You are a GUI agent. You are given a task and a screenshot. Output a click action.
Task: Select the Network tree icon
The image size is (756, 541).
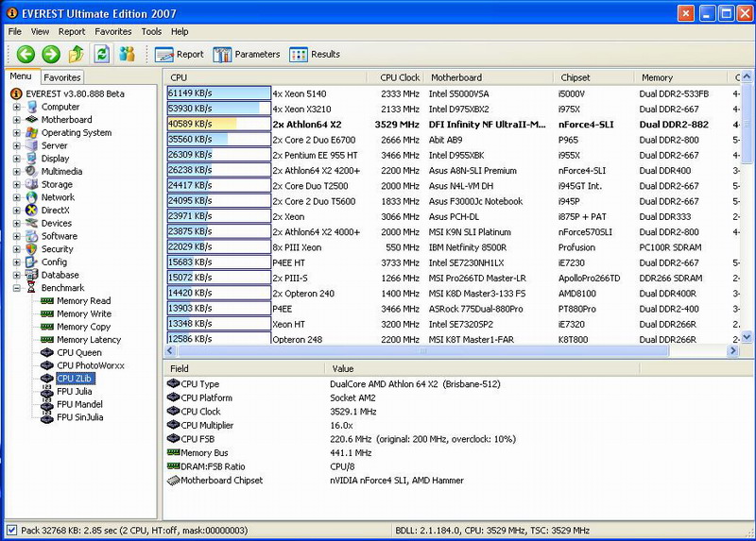click(32, 197)
